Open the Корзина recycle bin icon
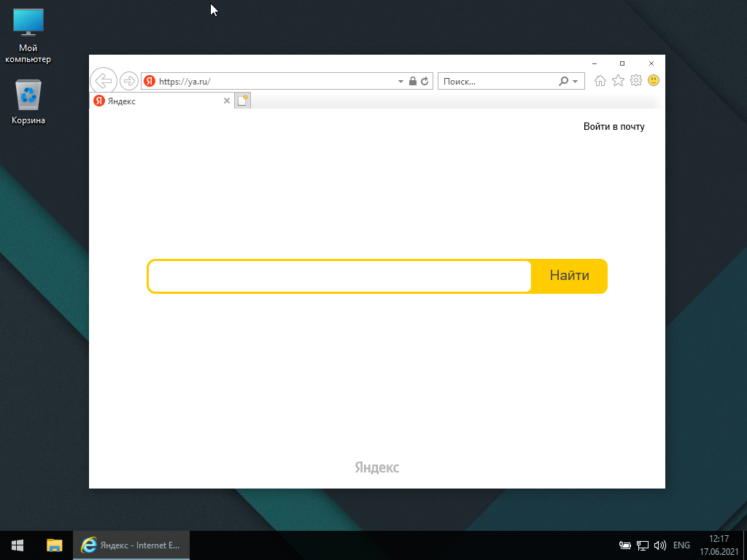 [28, 102]
